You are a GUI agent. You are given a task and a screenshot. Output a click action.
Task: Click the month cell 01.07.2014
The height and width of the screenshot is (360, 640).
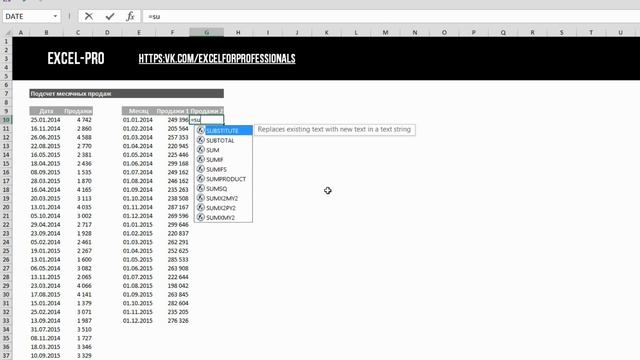(138, 172)
